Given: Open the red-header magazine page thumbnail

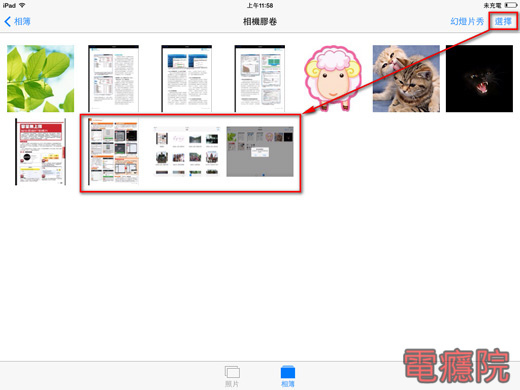Looking at the screenshot, I should [40, 152].
